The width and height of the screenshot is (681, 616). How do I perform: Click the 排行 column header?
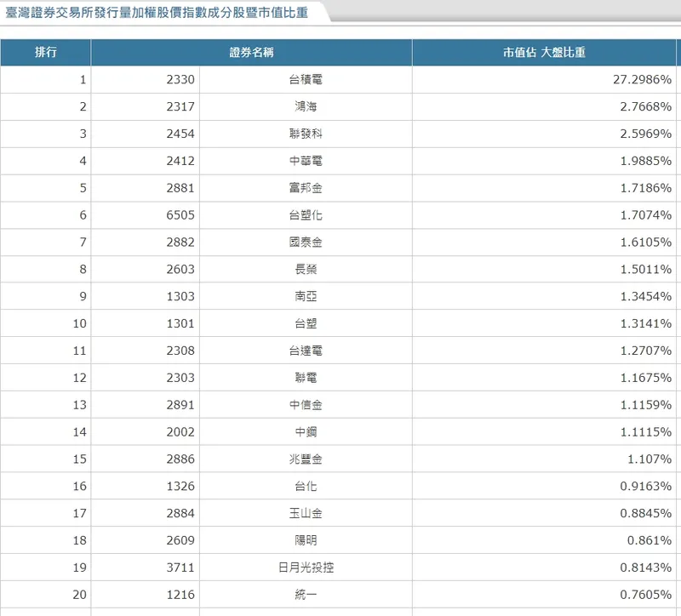[46, 53]
